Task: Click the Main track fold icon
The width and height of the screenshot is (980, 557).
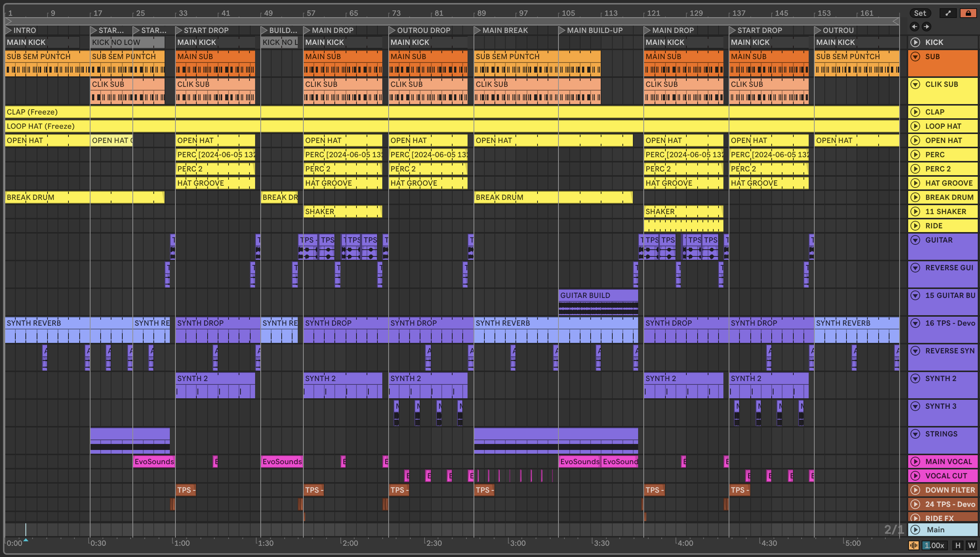Action: coord(915,529)
